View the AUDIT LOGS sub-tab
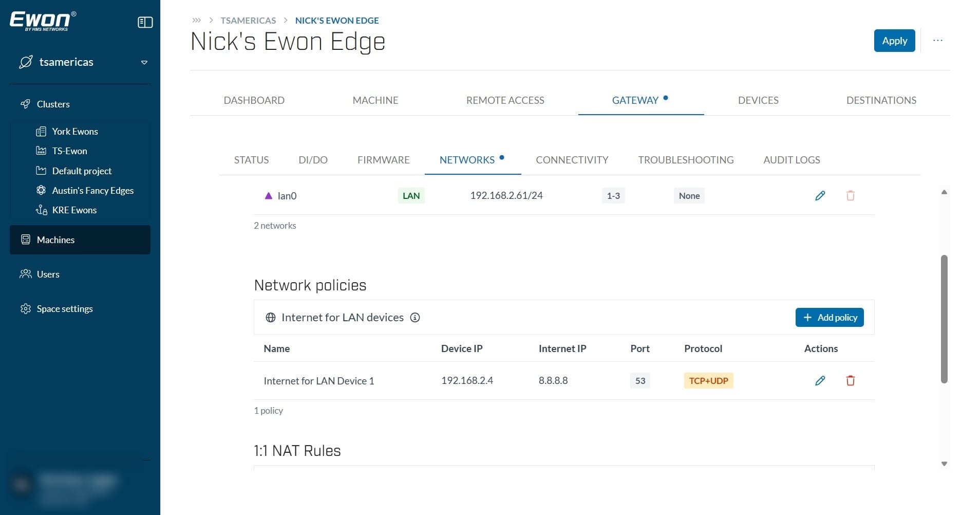980x515 pixels. coord(791,160)
